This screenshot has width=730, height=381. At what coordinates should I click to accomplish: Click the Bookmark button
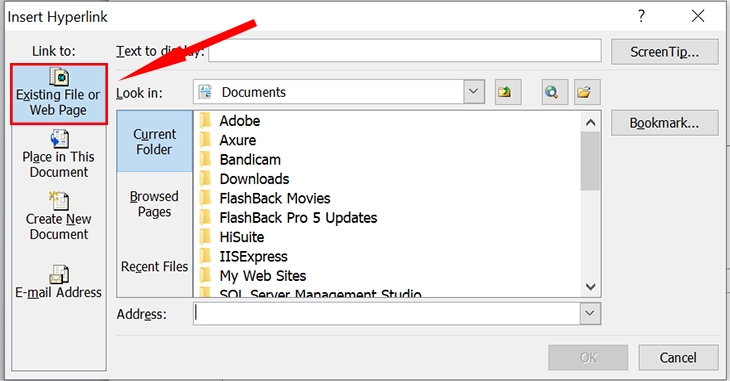(x=664, y=123)
